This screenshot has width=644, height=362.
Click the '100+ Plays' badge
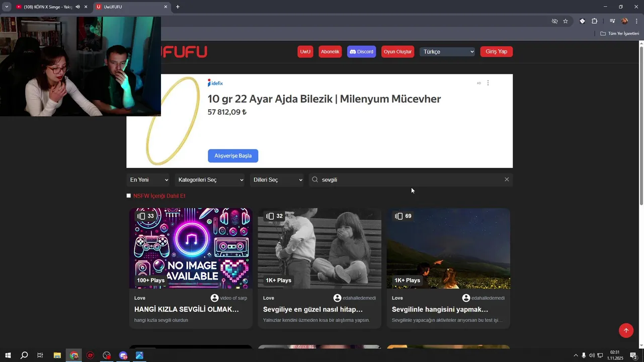coord(151,281)
